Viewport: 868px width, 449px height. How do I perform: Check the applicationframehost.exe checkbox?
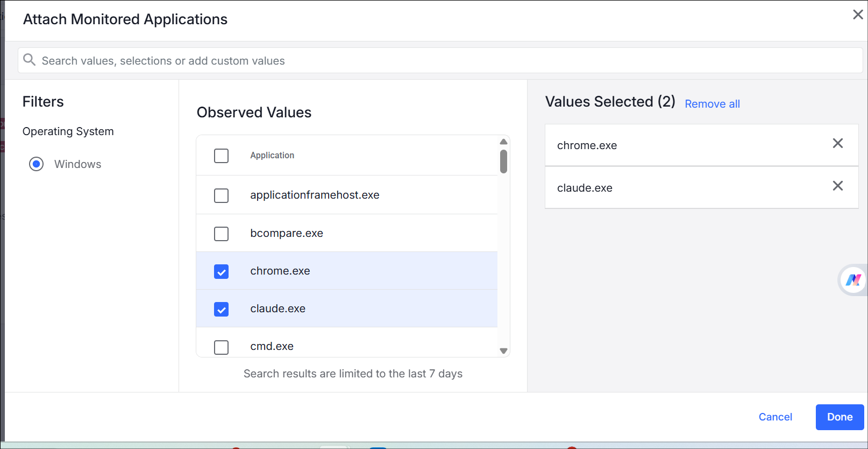coord(221,195)
